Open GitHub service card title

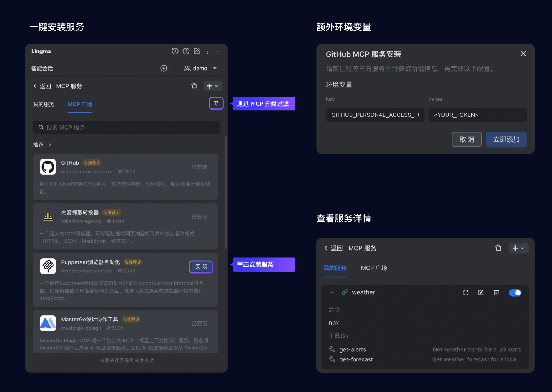[70, 163]
